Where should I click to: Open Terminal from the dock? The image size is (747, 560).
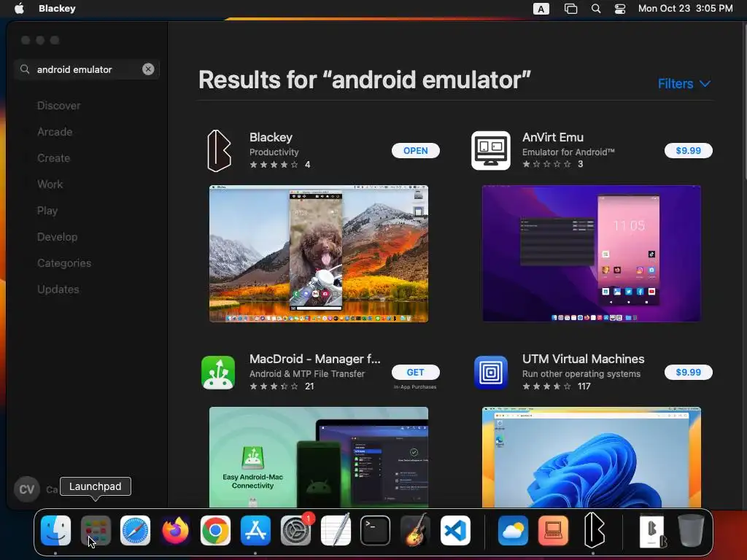click(376, 530)
